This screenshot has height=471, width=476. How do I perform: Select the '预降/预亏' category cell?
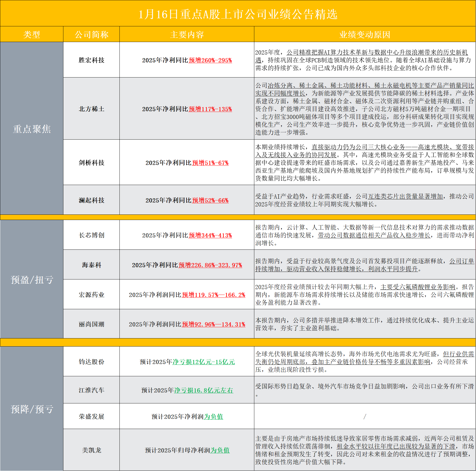32,409
